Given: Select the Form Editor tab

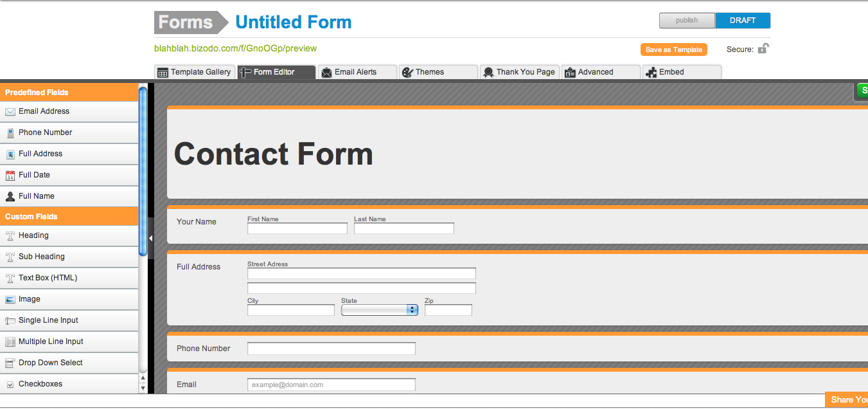Looking at the screenshot, I should coord(276,72).
